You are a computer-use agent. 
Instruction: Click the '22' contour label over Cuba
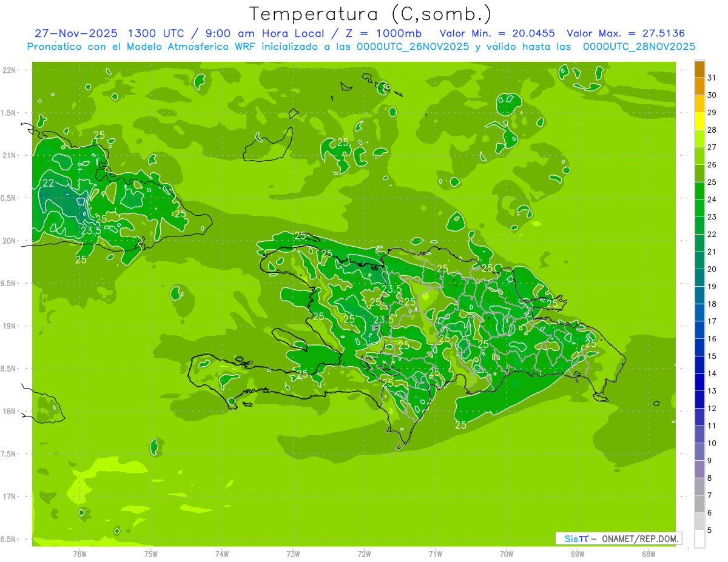click(x=49, y=183)
